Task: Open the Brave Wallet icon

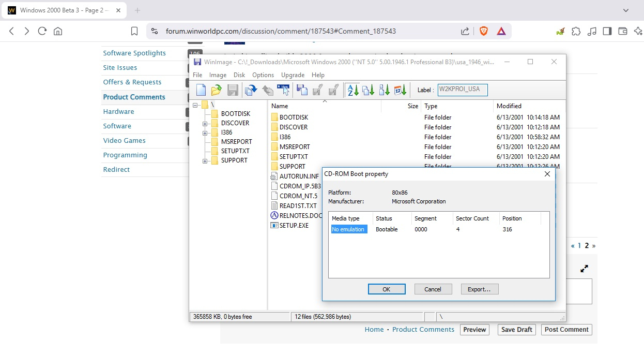Action: pos(623,31)
